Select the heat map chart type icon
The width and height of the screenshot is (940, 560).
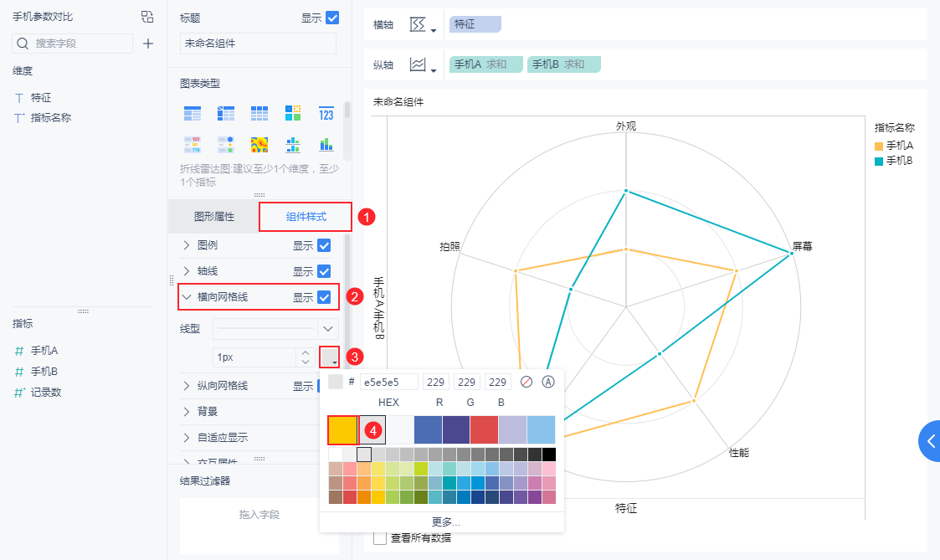coord(259,145)
